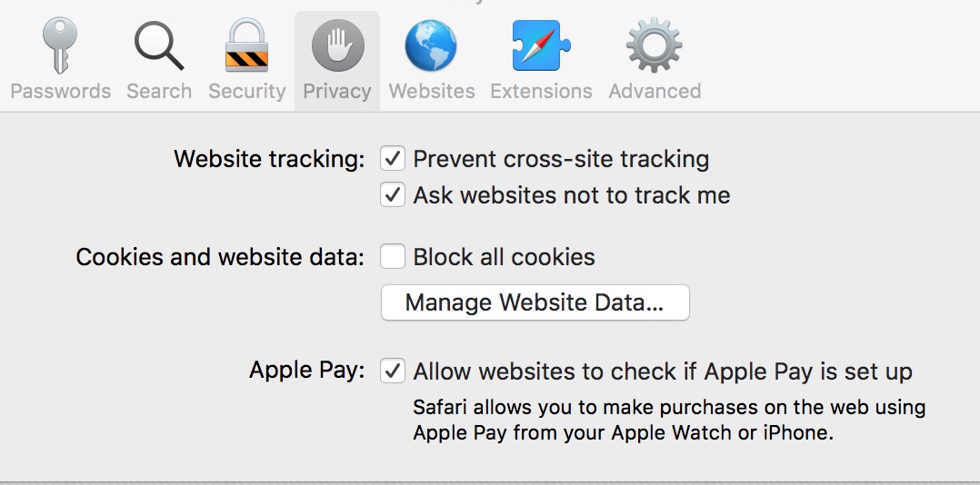
Task: Uncheck the Prevent cross-site tracking checkbox
Action: coord(393,159)
